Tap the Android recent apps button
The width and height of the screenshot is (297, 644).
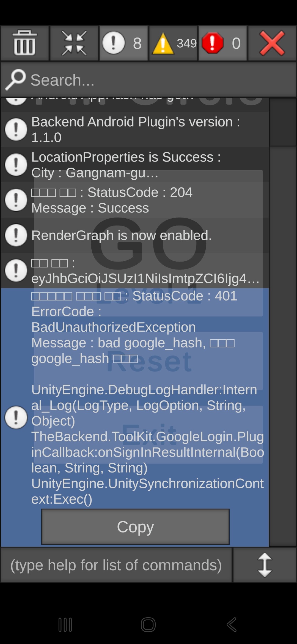pyautogui.click(x=65, y=624)
